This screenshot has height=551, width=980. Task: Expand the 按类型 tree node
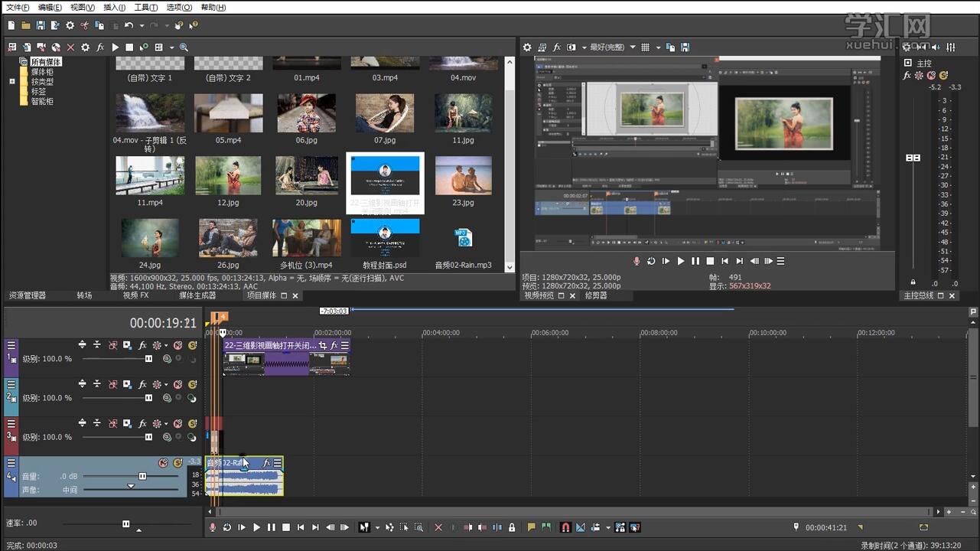12,81
